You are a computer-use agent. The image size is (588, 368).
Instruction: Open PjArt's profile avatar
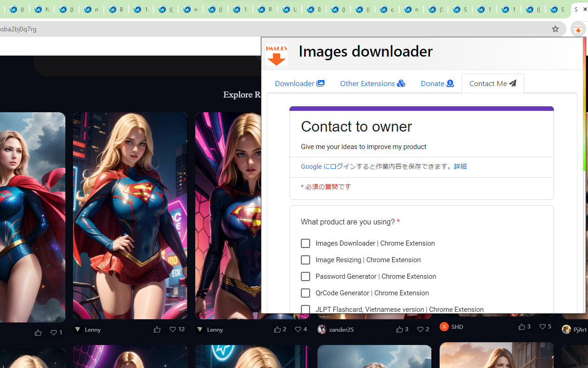566,329
